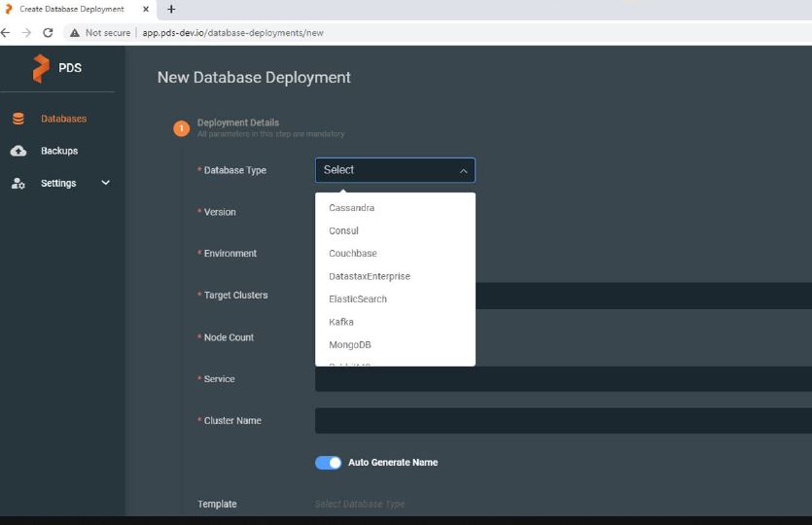Image resolution: width=812 pixels, height=525 pixels.
Task: Click the Settings users-gear icon
Action: coord(18,183)
